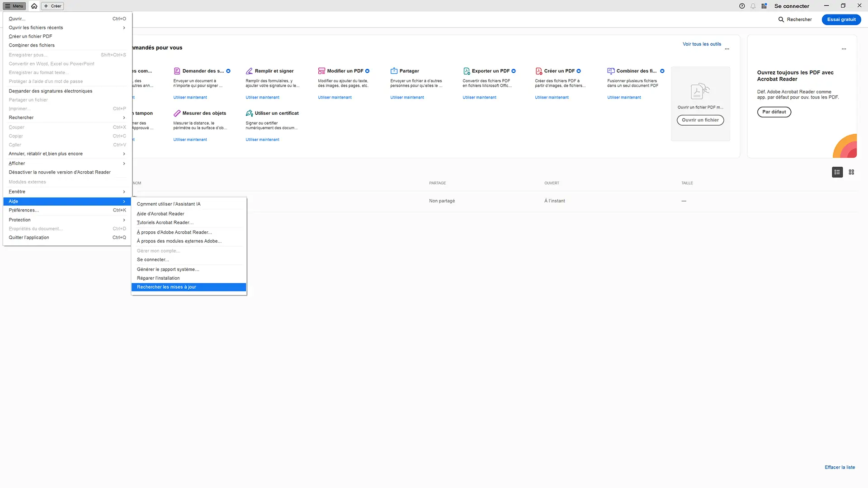This screenshot has height=488, width=868.
Task: Switch to grid view icon
Action: point(851,172)
